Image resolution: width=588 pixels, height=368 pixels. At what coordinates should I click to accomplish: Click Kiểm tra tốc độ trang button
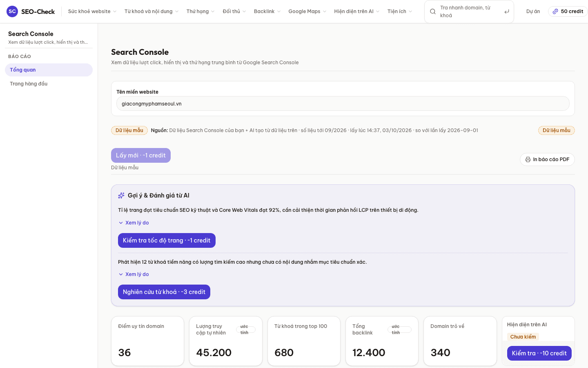tap(167, 240)
